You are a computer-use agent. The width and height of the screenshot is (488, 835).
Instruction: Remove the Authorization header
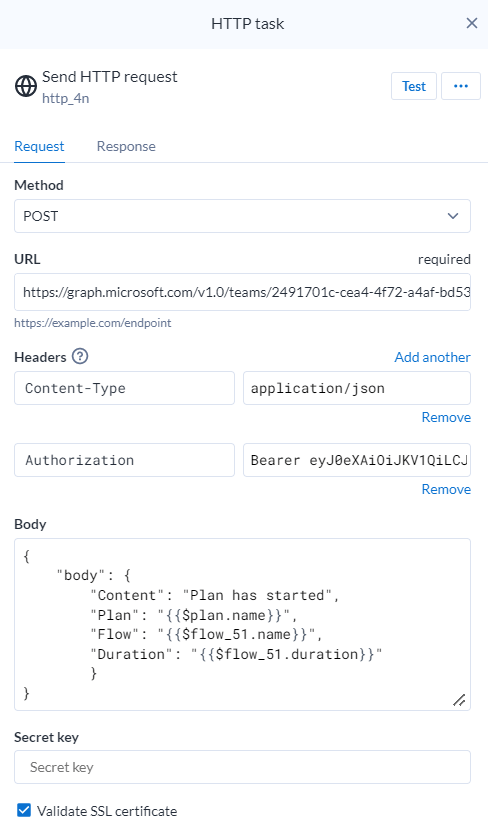[446, 489]
